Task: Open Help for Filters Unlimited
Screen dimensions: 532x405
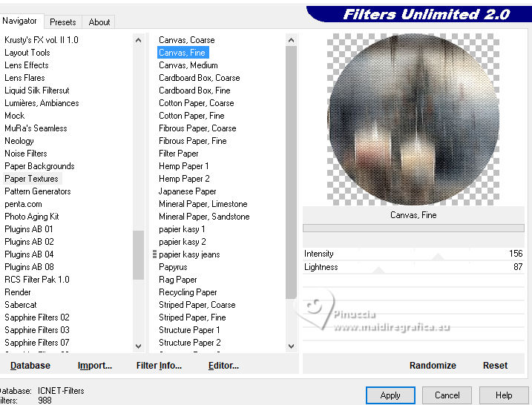Action: (504, 395)
